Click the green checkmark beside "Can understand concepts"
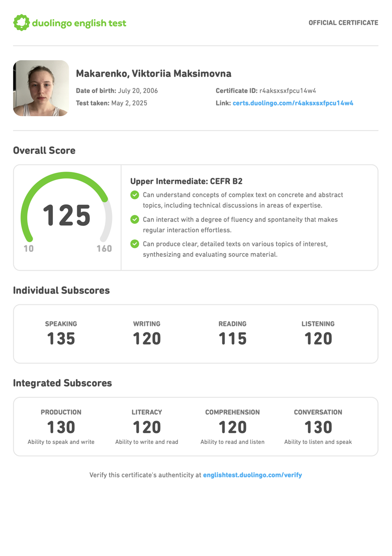 135,195
